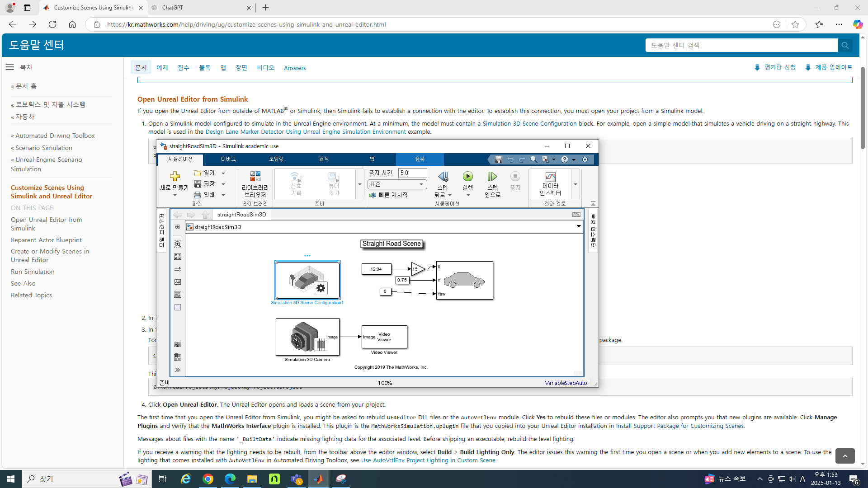Collapse the Simulink toolstrip
Image resolution: width=868 pixels, height=488 pixels.
click(x=593, y=204)
